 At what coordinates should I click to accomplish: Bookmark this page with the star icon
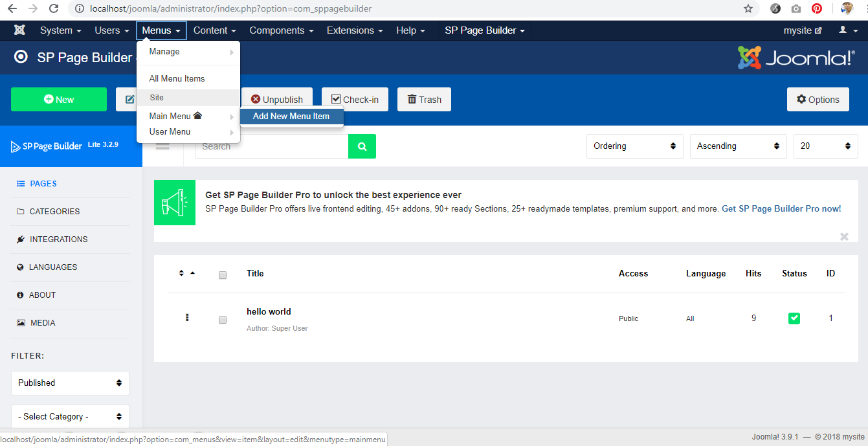pyautogui.click(x=748, y=8)
